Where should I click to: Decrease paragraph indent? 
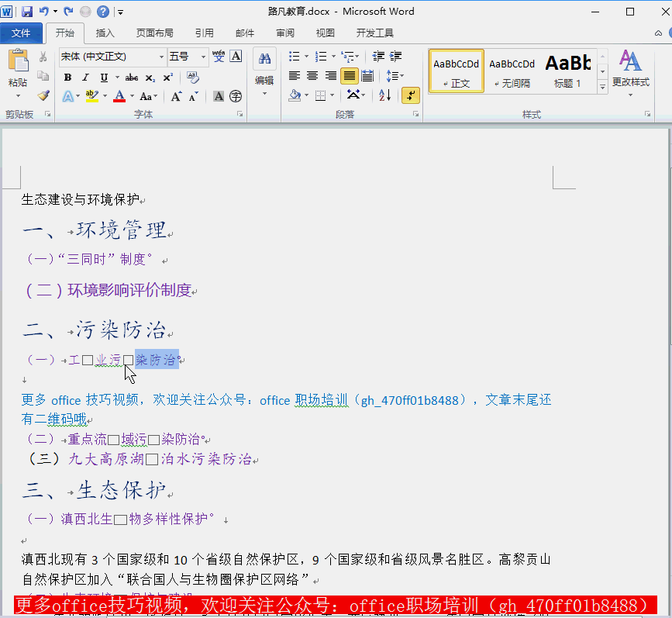(378, 56)
